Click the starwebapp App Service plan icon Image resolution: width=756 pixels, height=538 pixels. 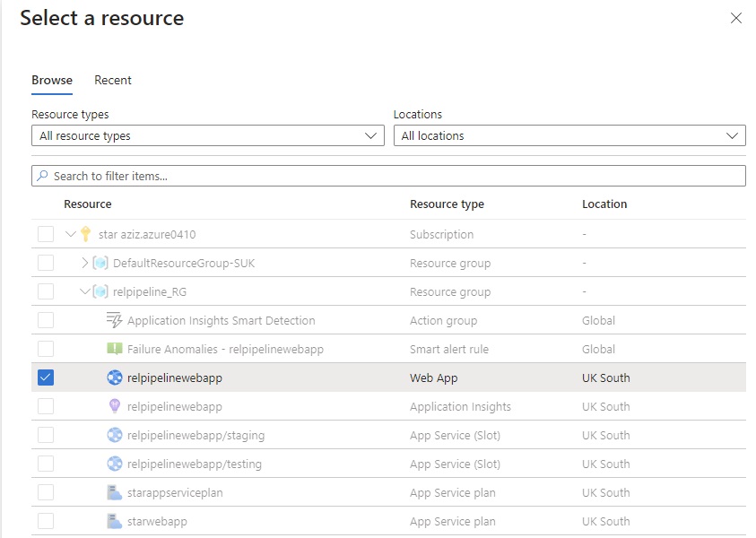tap(114, 521)
